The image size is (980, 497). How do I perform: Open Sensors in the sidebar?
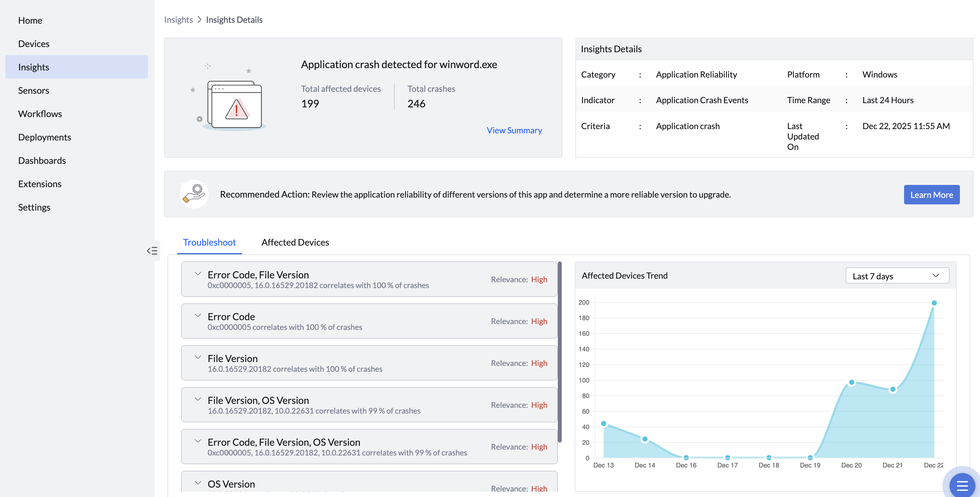(33, 91)
